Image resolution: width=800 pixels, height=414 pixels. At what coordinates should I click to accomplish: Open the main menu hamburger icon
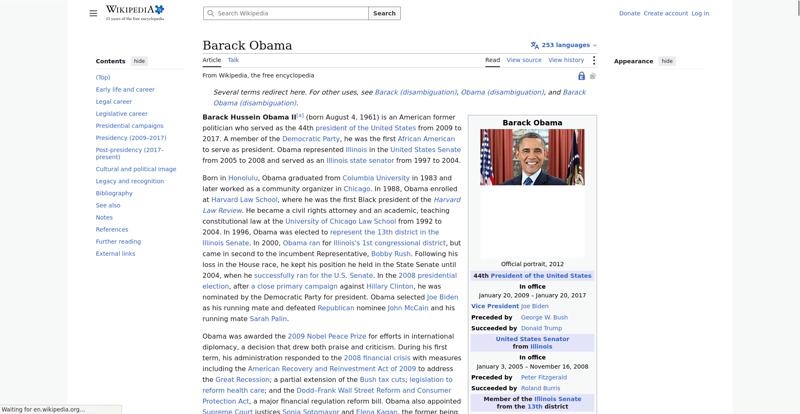point(93,13)
